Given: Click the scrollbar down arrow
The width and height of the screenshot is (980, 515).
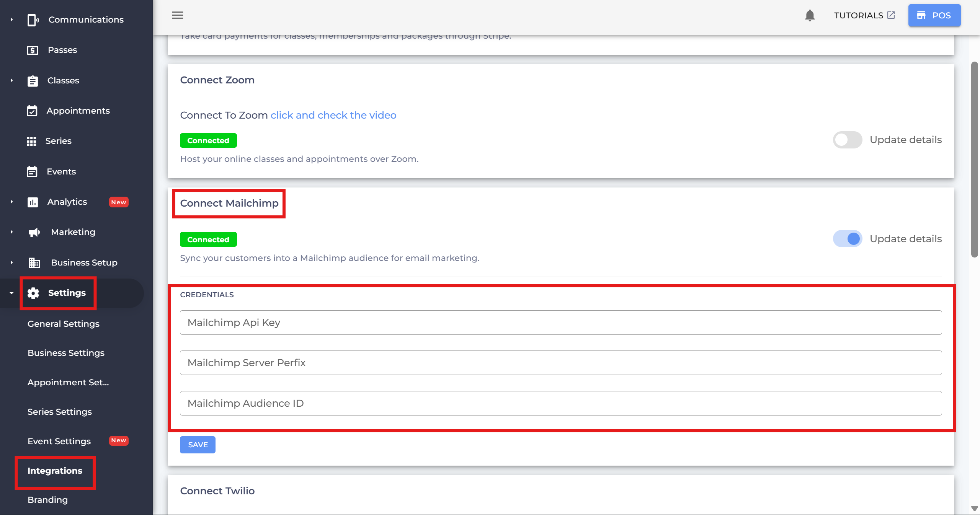Looking at the screenshot, I should tap(975, 508).
